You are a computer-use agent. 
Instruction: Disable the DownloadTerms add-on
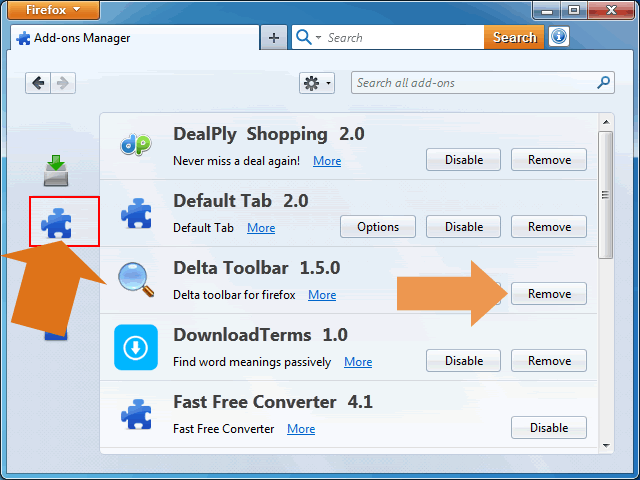click(463, 360)
